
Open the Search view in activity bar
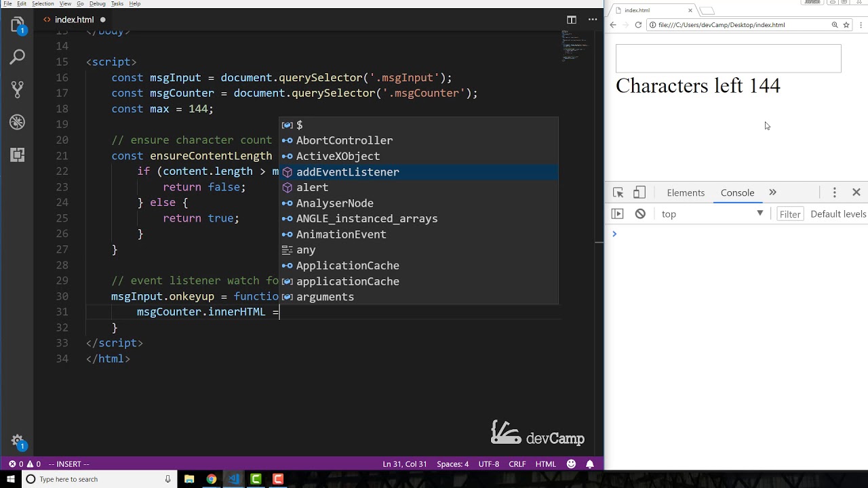click(x=18, y=57)
